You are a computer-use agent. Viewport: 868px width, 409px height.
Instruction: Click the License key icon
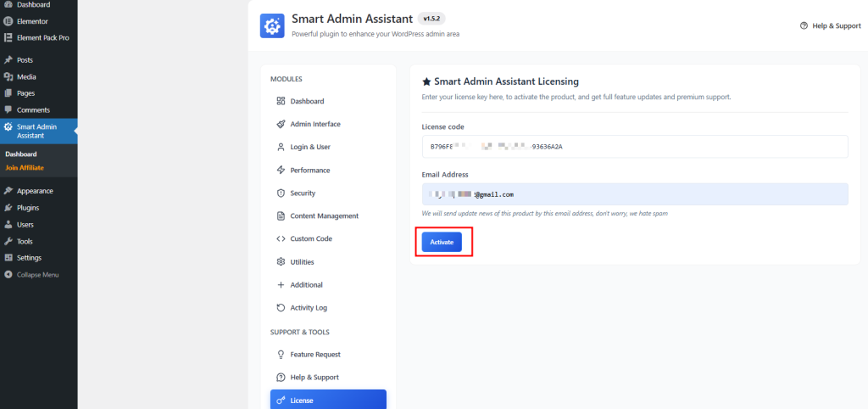pos(281,401)
